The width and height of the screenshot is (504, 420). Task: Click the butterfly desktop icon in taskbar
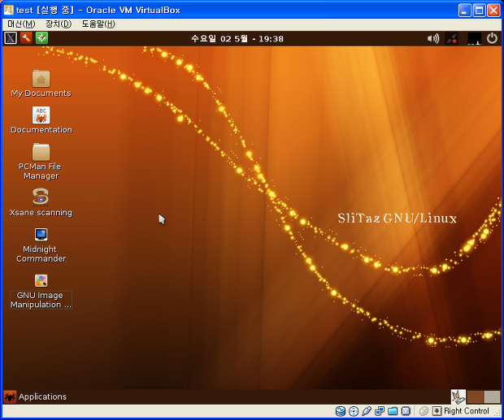[x=458, y=397]
